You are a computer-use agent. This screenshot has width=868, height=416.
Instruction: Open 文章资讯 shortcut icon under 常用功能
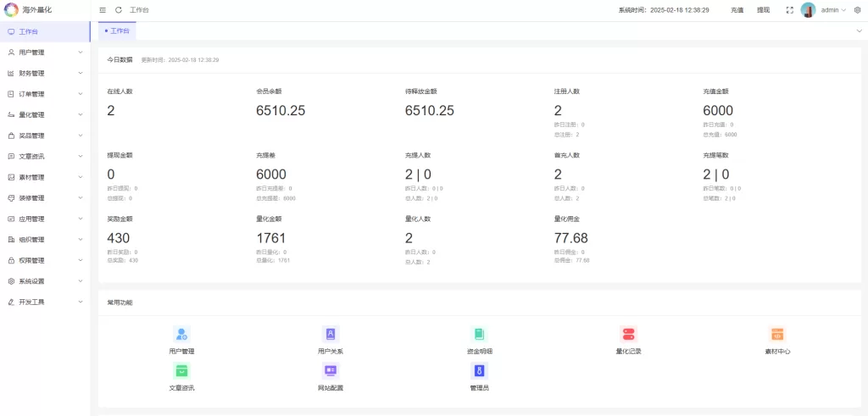click(181, 370)
